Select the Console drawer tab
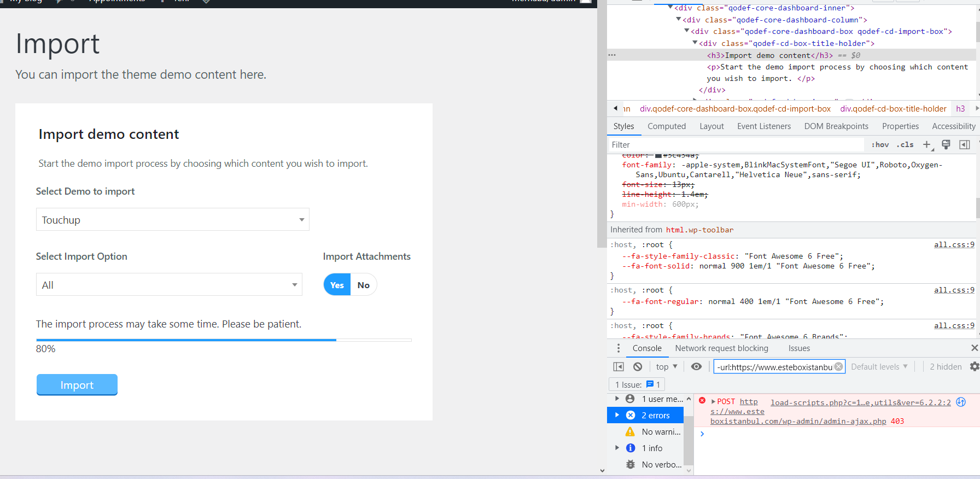The width and height of the screenshot is (980, 479). click(647, 348)
